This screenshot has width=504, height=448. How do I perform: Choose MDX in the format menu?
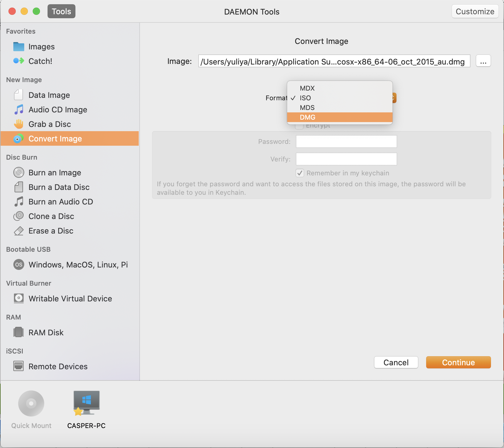click(340, 88)
